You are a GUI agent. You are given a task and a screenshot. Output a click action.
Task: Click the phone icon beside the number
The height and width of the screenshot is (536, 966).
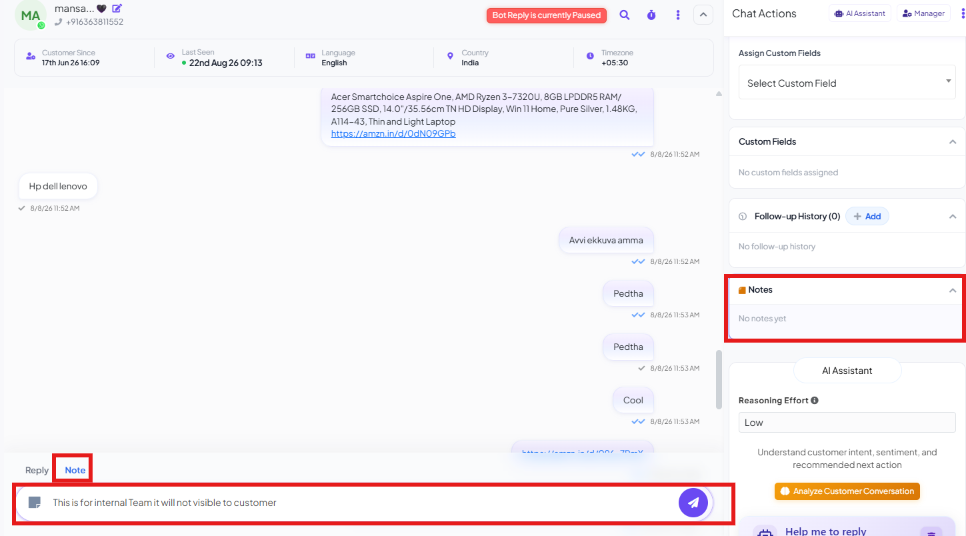click(59, 22)
